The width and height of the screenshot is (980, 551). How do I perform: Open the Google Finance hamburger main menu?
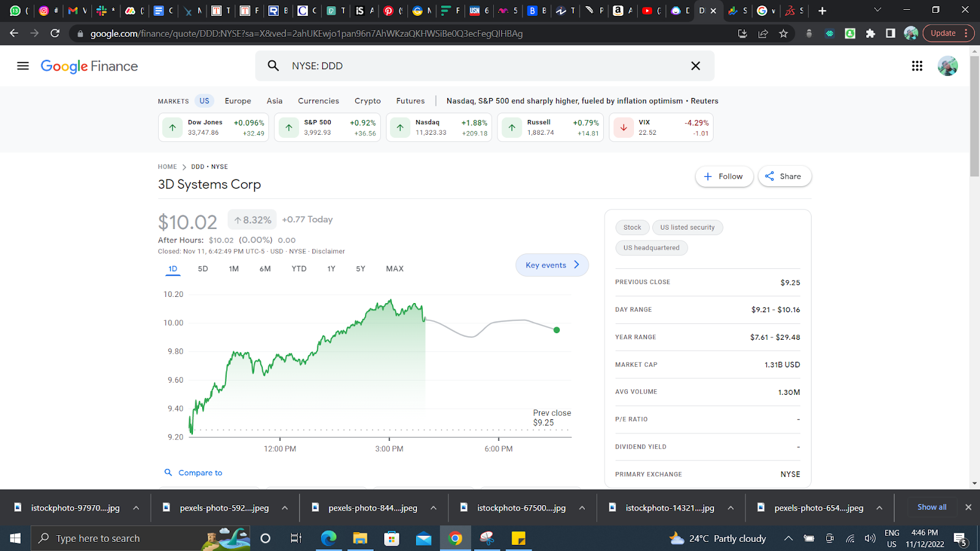point(23,66)
